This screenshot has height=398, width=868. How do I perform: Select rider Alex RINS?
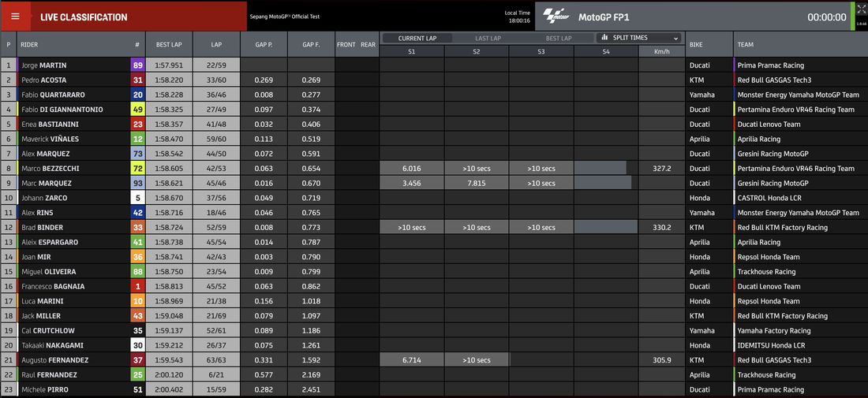(x=37, y=212)
